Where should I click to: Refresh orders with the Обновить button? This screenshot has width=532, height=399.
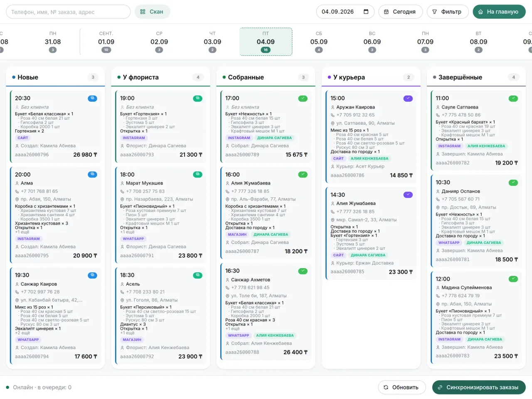pyautogui.click(x=401, y=387)
